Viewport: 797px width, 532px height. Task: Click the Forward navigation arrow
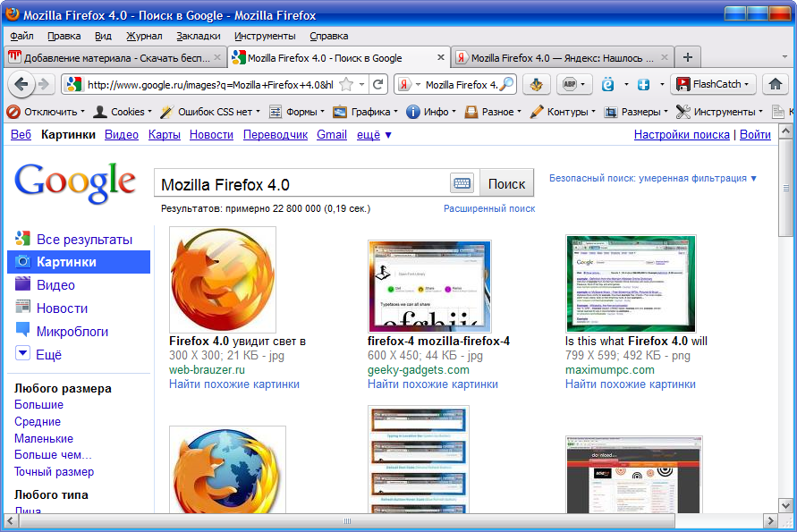pos(44,84)
